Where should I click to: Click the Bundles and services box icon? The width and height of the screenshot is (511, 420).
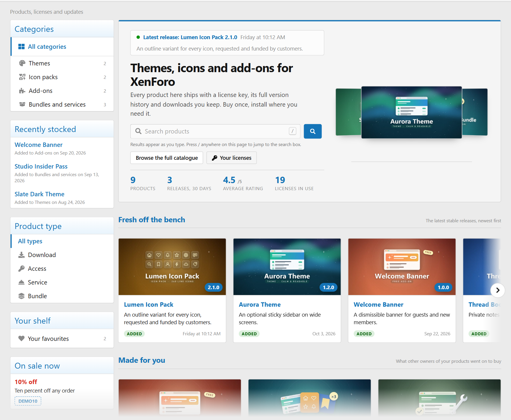tap(22, 105)
